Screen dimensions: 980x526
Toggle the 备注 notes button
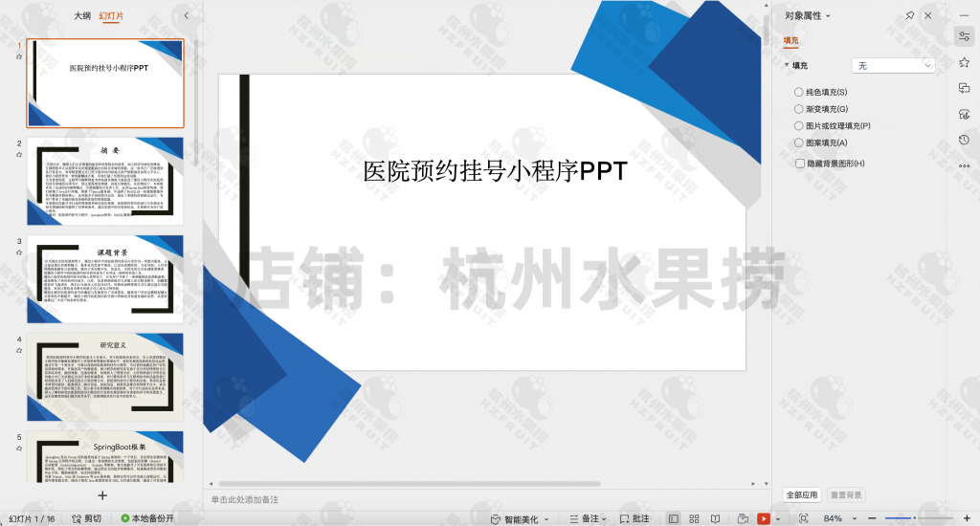(585, 518)
